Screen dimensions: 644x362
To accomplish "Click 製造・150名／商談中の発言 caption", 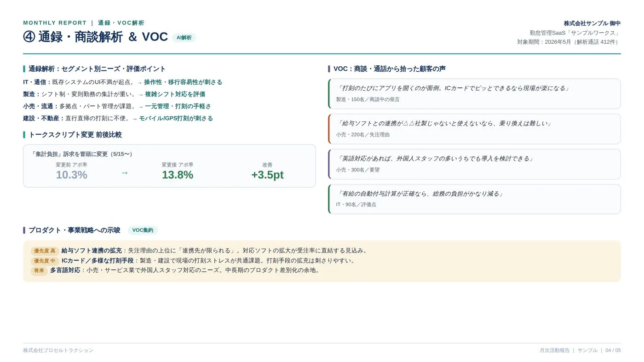I will tap(368, 99).
